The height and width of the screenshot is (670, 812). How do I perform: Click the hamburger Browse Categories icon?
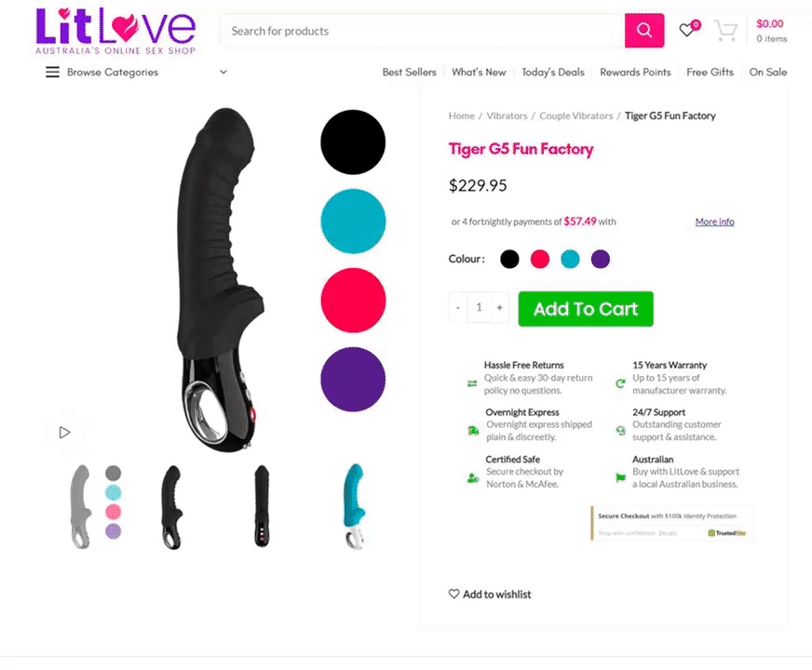(52, 72)
